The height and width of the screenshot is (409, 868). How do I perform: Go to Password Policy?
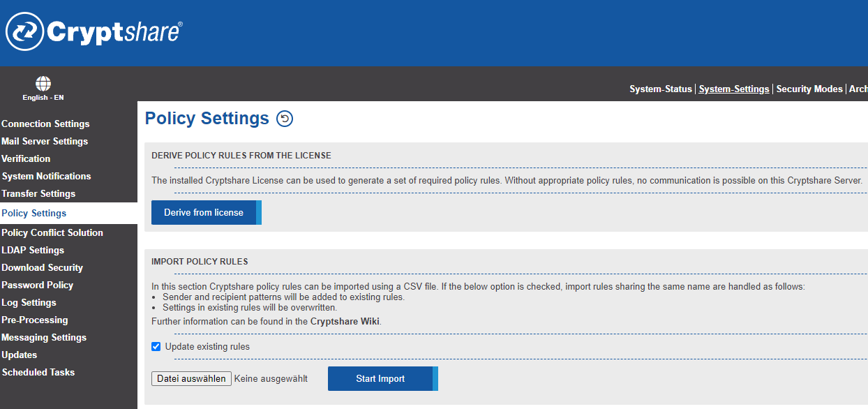coord(37,285)
